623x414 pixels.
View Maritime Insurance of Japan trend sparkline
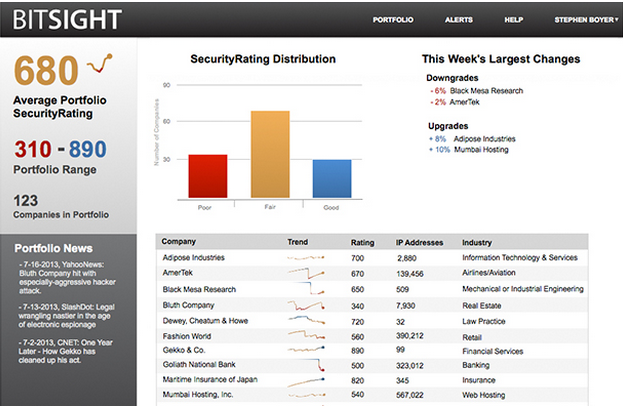[306, 382]
